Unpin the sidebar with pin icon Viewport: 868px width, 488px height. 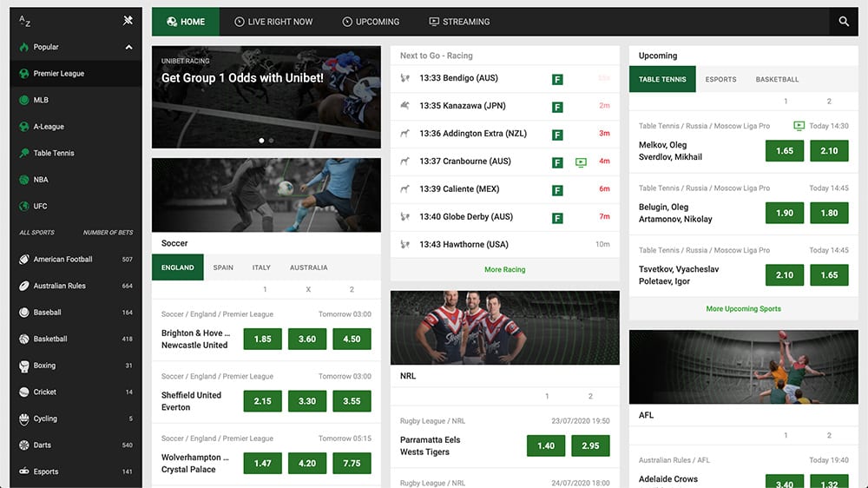tap(128, 21)
